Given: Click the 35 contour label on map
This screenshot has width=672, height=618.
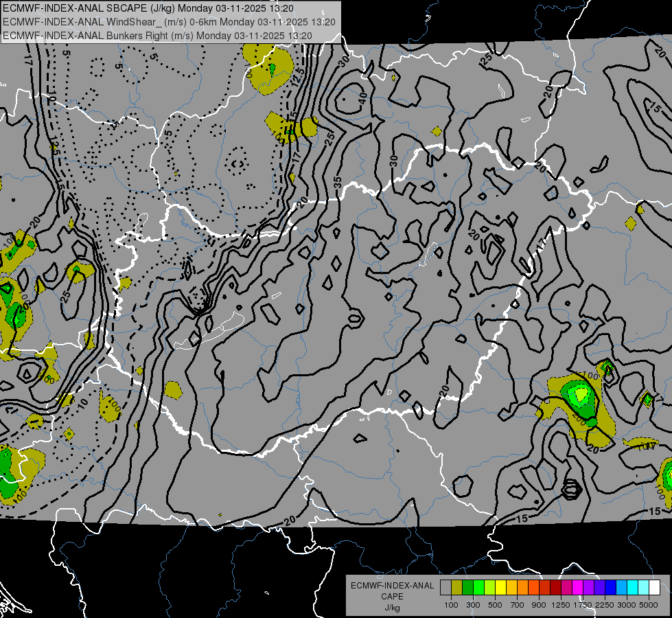Looking at the screenshot, I should [x=338, y=182].
